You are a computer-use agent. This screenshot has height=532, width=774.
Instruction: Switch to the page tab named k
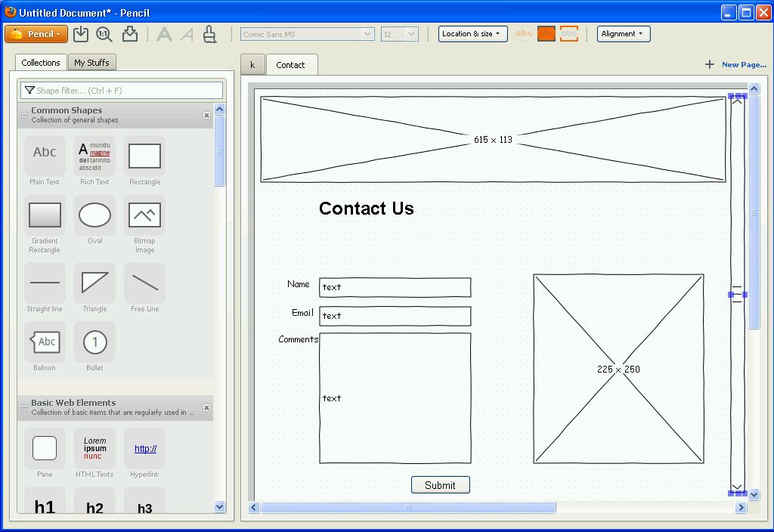(x=252, y=65)
